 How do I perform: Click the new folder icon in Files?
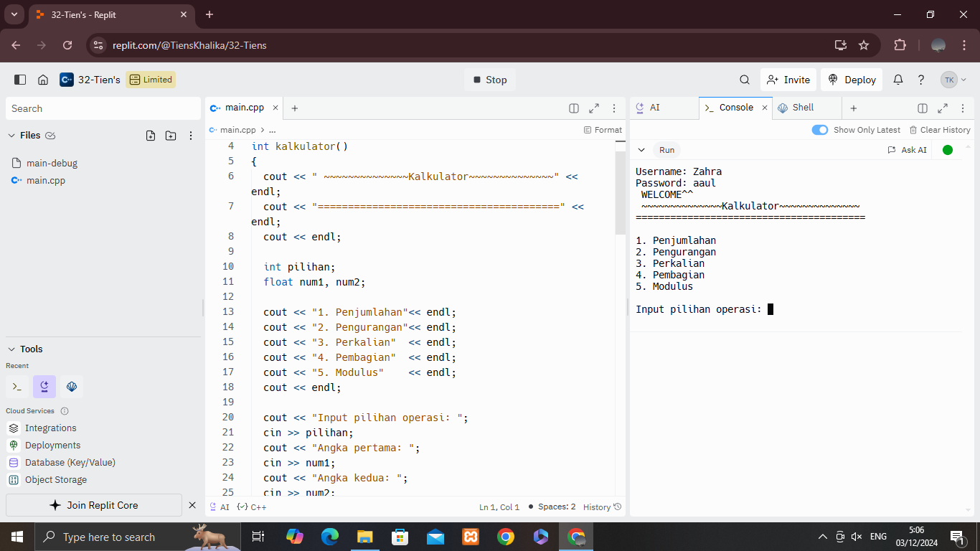coord(171,136)
